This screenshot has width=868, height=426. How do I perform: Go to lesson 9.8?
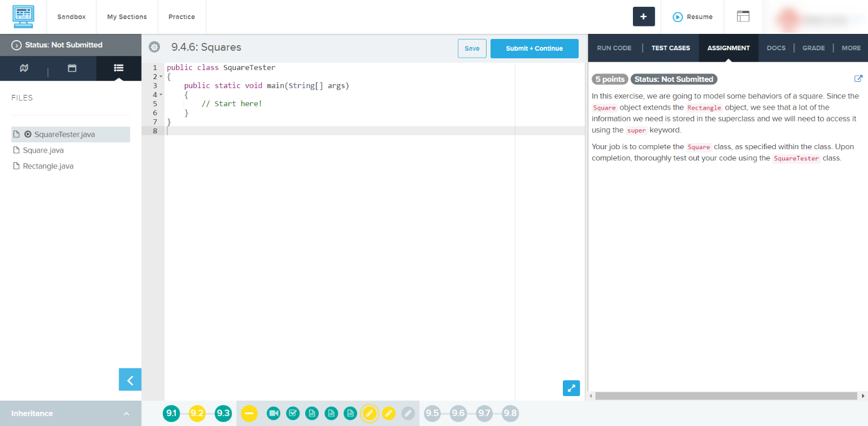coord(510,414)
